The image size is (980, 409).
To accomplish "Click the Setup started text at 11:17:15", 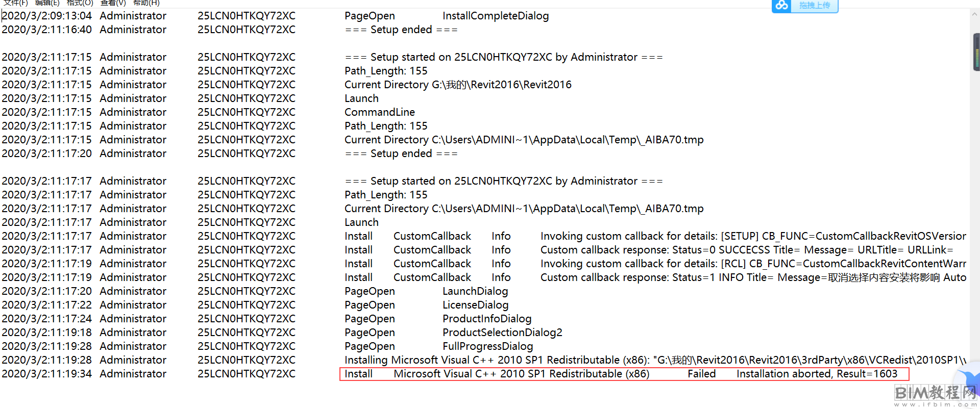I will click(504, 57).
